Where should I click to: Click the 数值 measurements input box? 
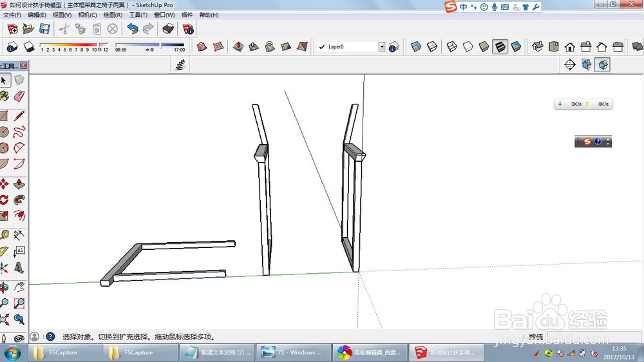click(x=594, y=337)
